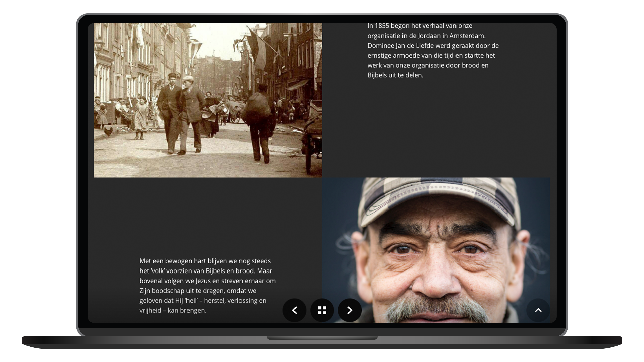Advance with the next arrow button
Screen dimensions: 644x362
tap(350, 310)
